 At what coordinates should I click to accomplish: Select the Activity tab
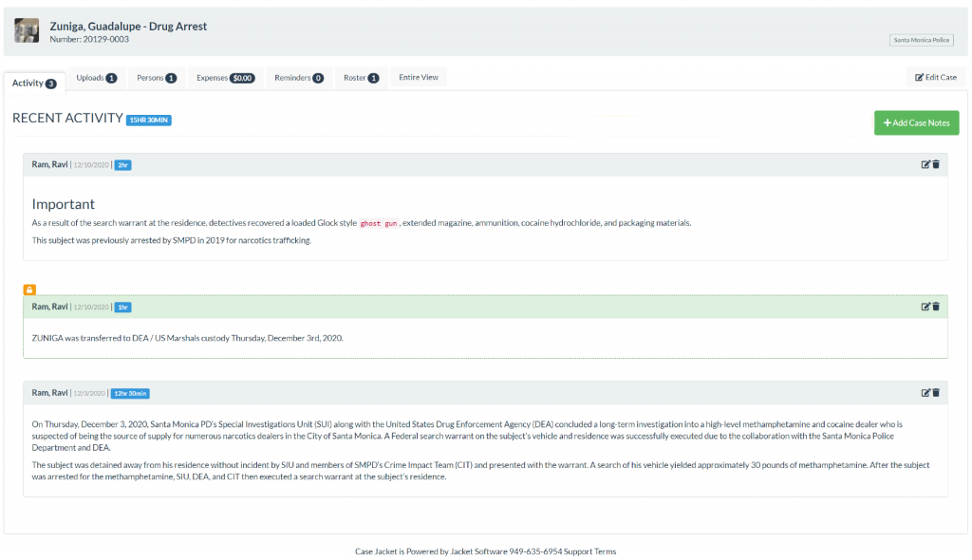click(34, 84)
